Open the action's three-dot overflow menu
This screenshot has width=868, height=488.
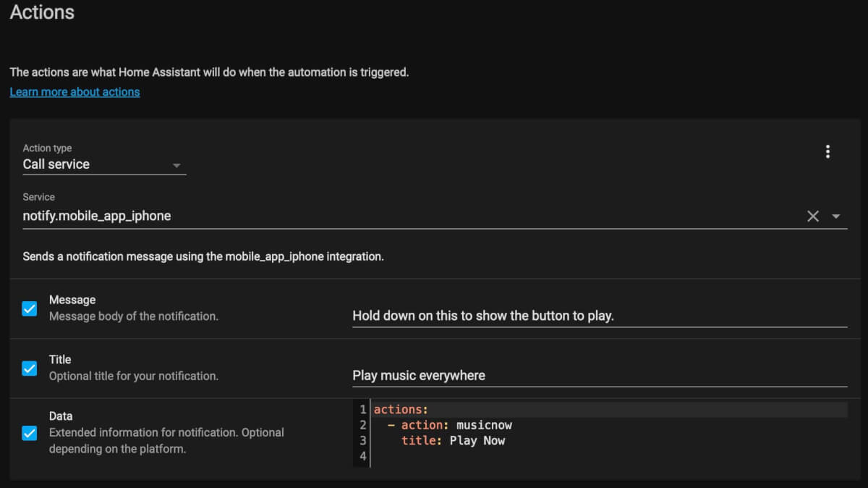point(827,152)
